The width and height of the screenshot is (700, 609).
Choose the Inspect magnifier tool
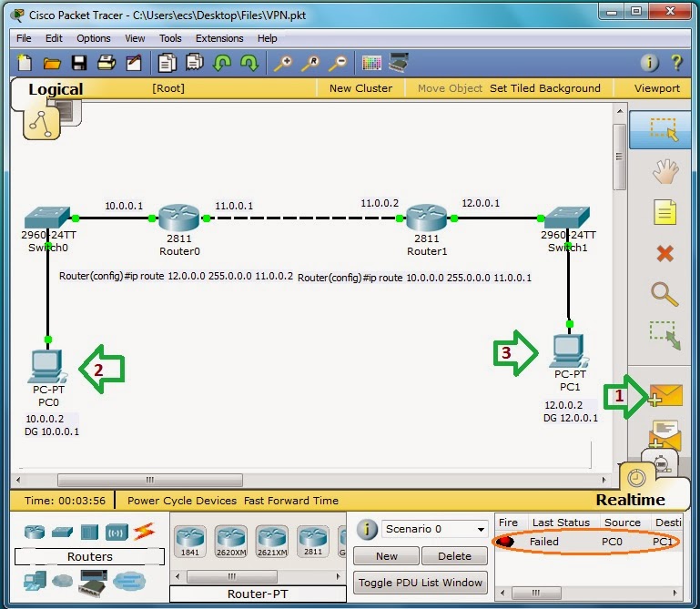point(664,294)
